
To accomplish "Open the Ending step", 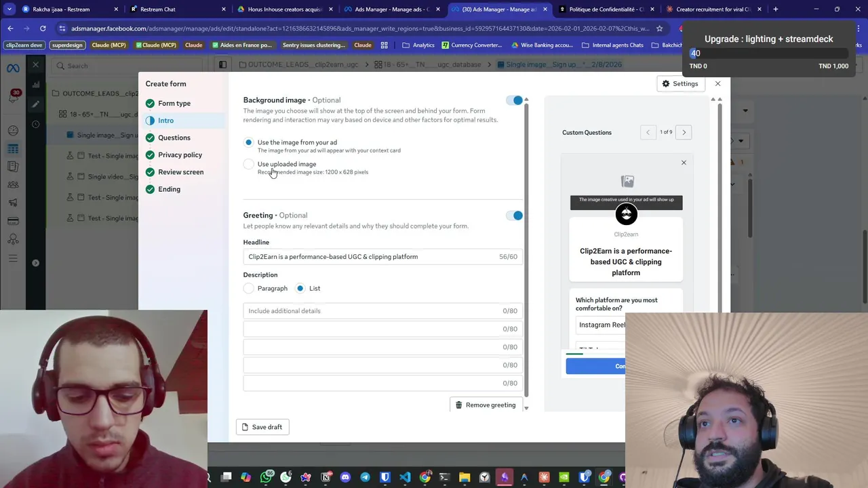I will (x=169, y=189).
